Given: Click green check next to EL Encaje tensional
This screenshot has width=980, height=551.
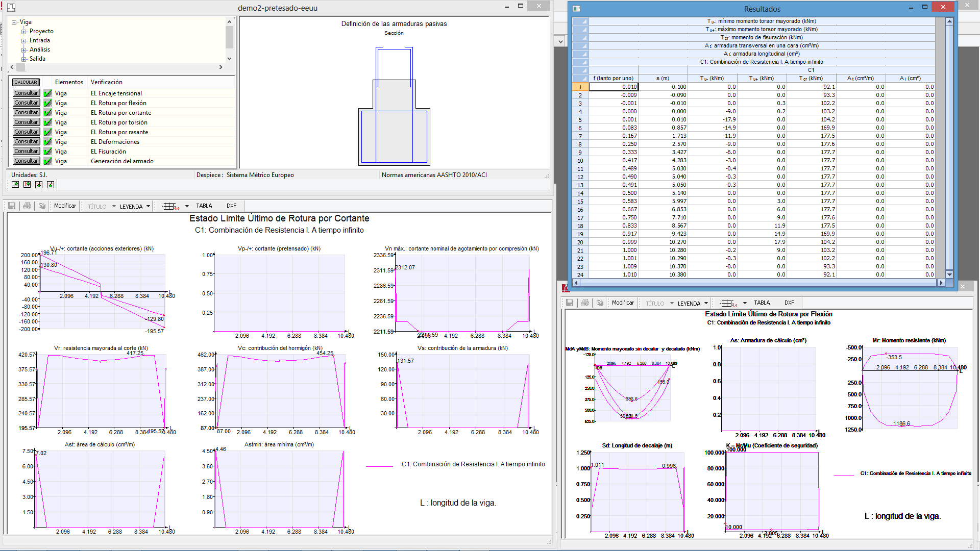Looking at the screenshot, I should click(x=47, y=93).
